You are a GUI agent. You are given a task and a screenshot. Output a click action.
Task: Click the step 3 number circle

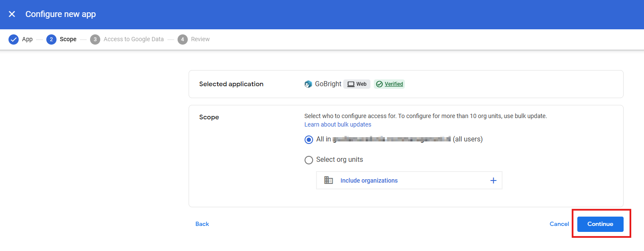pyautogui.click(x=95, y=39)
